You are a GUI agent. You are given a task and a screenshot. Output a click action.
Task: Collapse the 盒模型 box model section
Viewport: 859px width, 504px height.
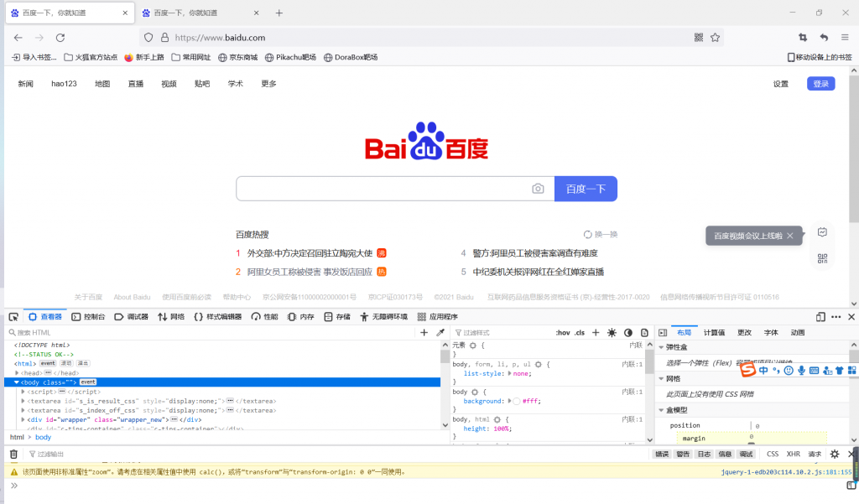click(x=662, y=410)
